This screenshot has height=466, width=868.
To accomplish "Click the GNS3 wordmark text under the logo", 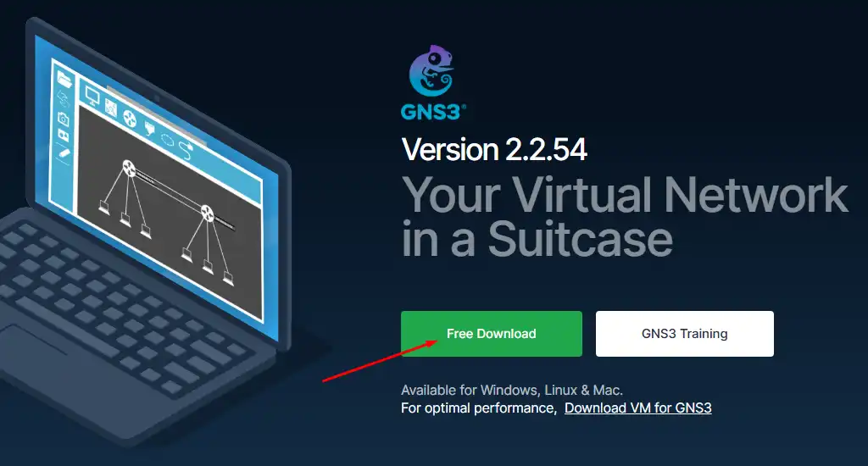I will click(x=433, y=112).
